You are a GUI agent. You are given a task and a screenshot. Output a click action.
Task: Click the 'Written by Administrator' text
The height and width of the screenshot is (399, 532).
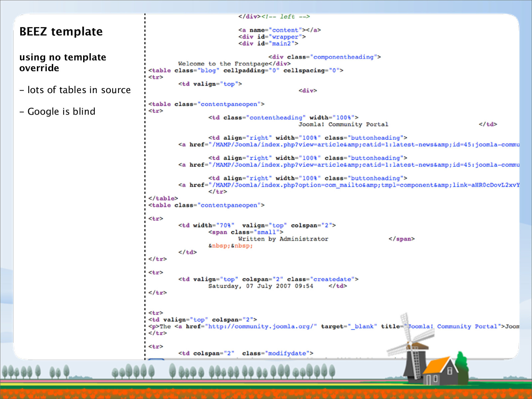click(283, 239)
